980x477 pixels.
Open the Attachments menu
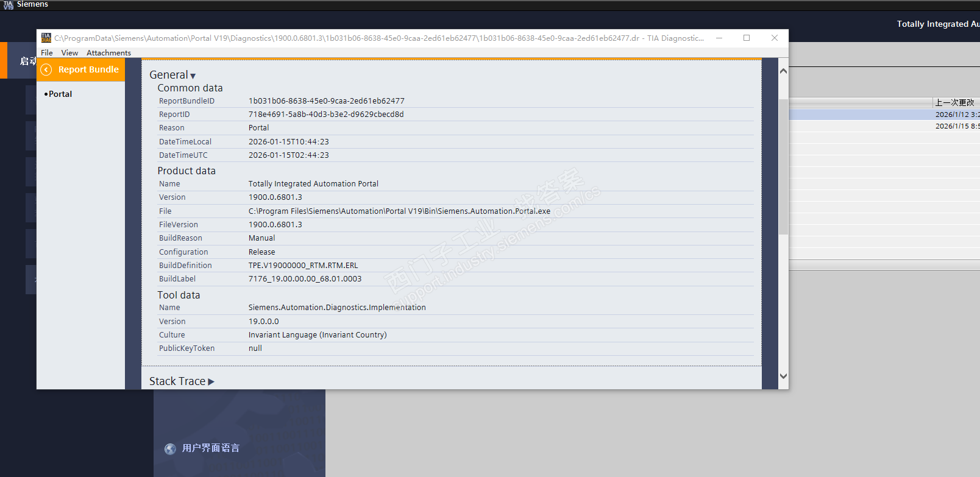coord(108,53)
